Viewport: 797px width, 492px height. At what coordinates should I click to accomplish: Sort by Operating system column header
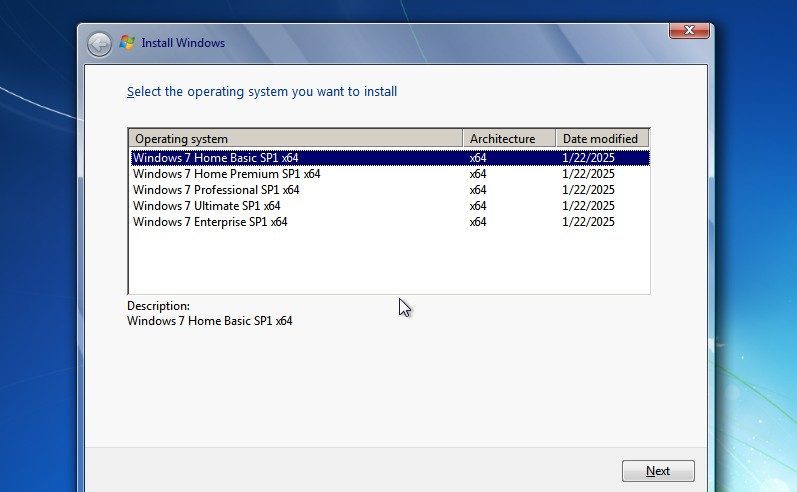(x=296, y=138)
